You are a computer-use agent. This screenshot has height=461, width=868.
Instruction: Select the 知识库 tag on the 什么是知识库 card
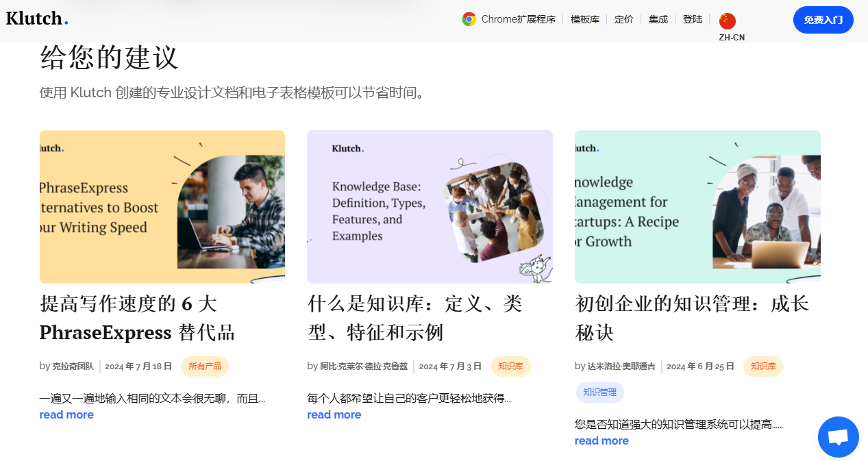pyautogui.click(x=510, y=366)
